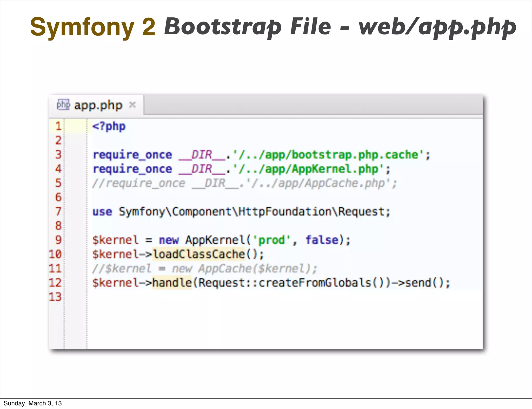Click line number 5 in the gutter
The image size is (532, 409).
58,183
